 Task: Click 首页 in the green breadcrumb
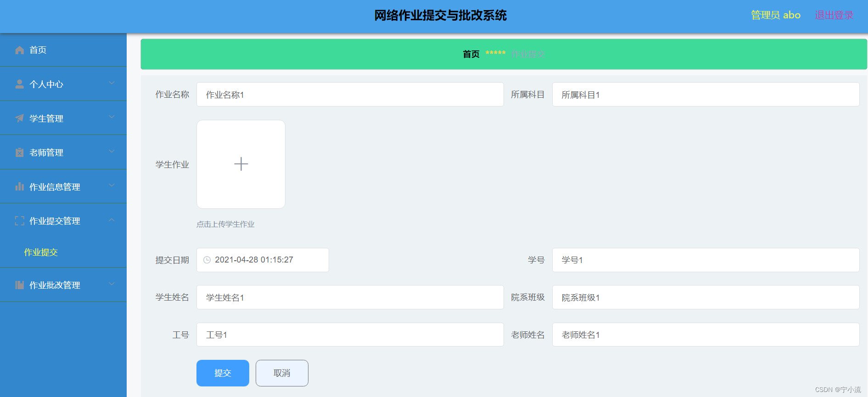tap(471, 54)
